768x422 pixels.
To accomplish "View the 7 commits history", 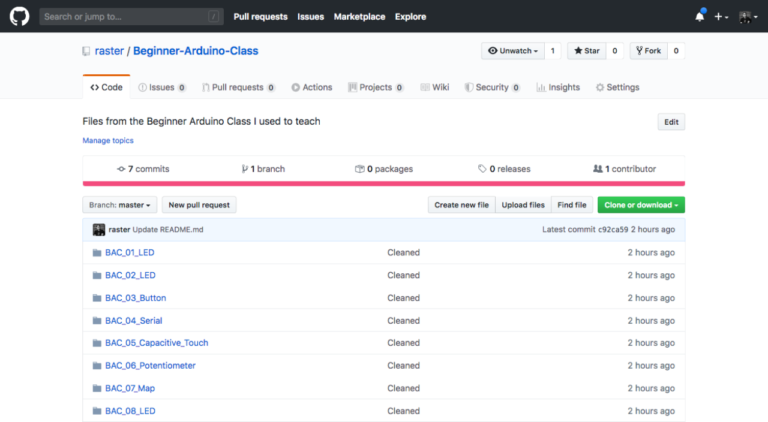I will click(143, 169).
